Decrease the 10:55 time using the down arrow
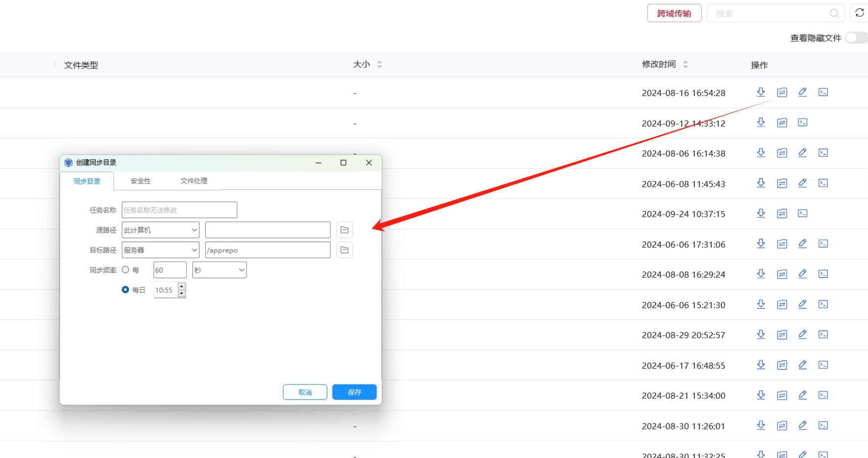The height and width of the screenshot is (458, 868). coord(182,294)
